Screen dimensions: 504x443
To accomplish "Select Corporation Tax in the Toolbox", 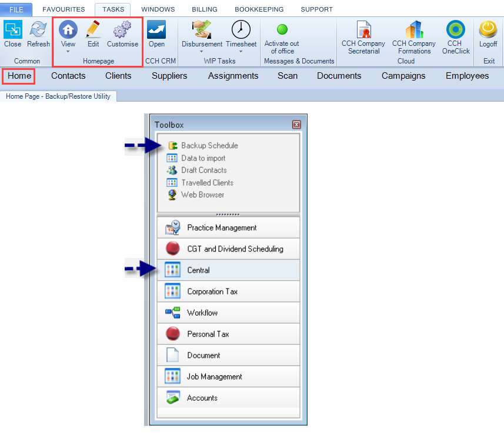I will point(228,291).
